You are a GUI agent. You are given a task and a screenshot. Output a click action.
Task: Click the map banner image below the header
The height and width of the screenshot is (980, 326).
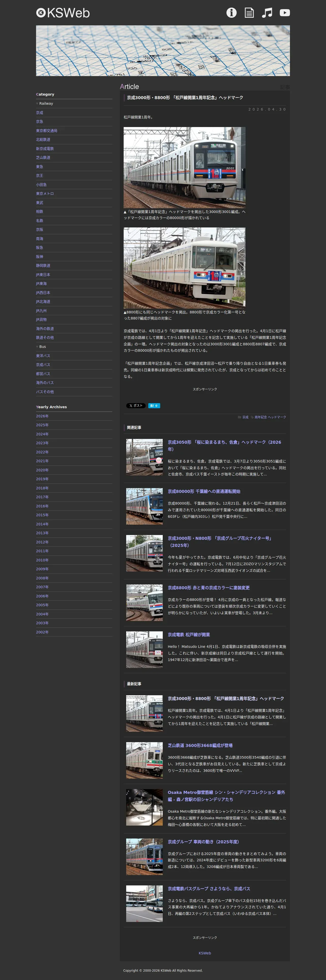(163, 51)
